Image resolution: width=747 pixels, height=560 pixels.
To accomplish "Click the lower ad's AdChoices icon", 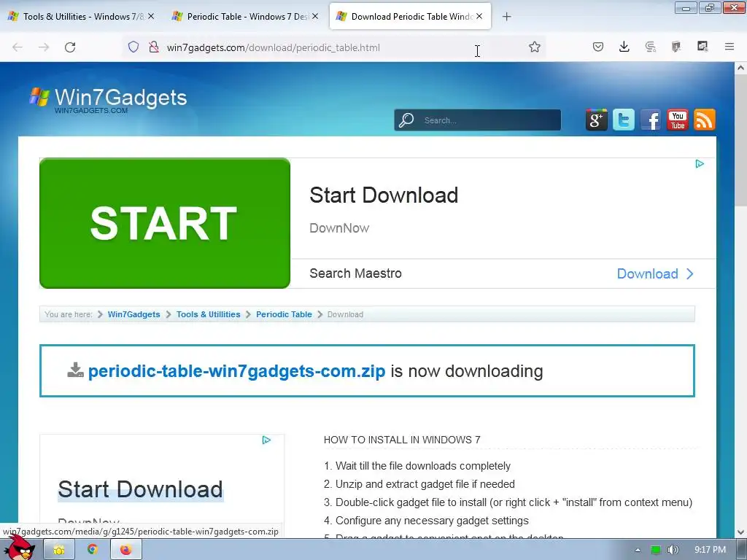I will pyautogui.click(x=266, y=440).
